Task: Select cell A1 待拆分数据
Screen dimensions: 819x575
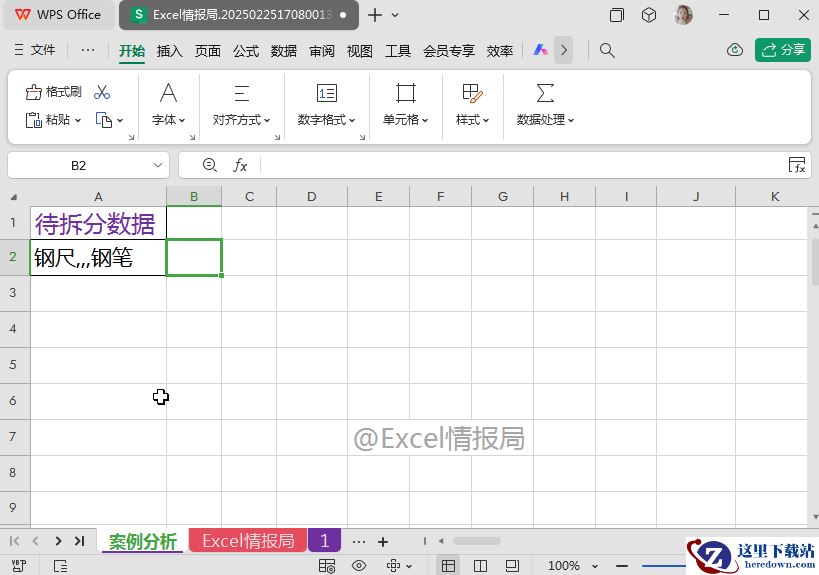Action: [x=98, y=224]
